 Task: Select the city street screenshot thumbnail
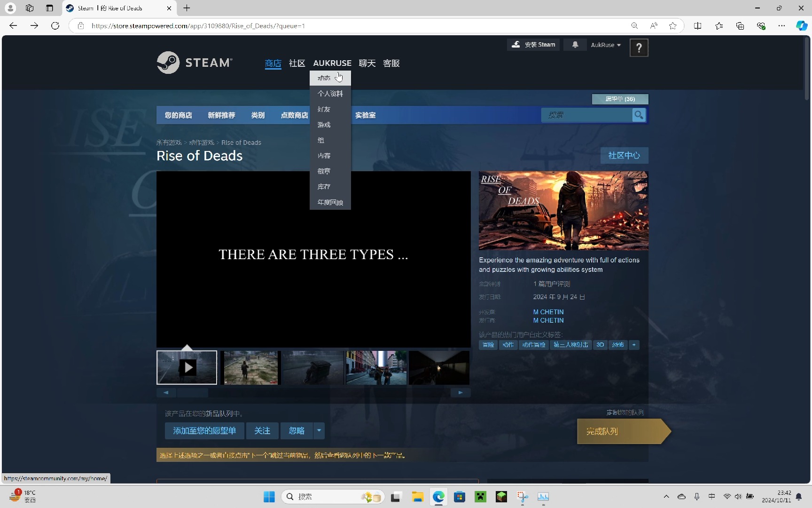376,367
